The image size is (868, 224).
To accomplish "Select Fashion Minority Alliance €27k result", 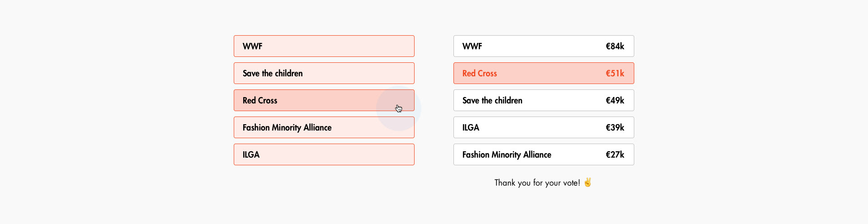I will coord(543,154).
